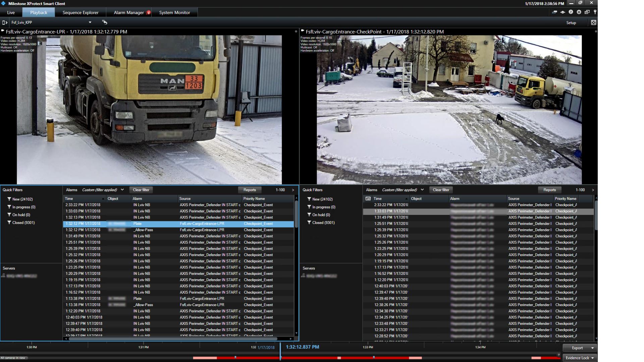
Task: Click next page arrow in right alarm list
Action: point(593,190)
